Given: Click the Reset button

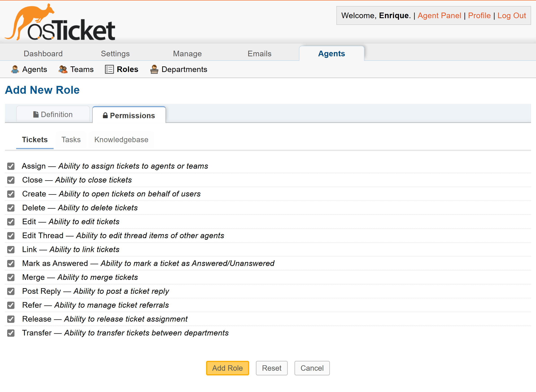Looking at the screenshot, I should (x=272, y=368).
